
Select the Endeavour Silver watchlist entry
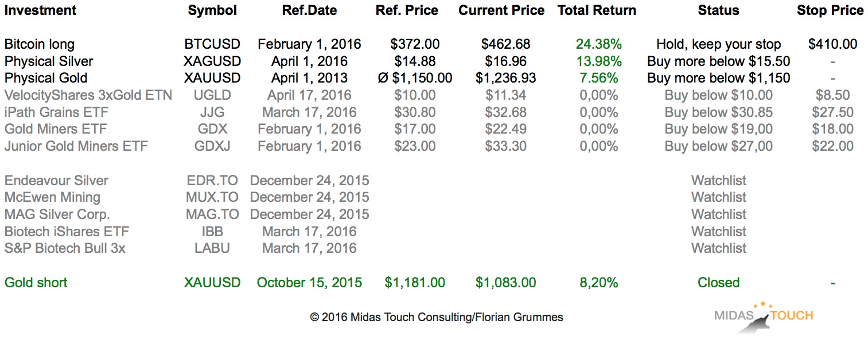[56, 181]
